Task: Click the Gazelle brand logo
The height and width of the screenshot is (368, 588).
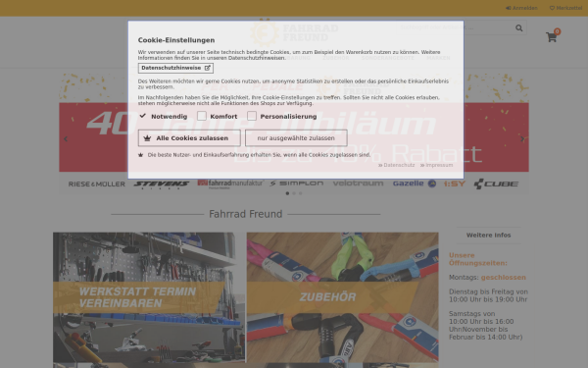Action: 415,184
